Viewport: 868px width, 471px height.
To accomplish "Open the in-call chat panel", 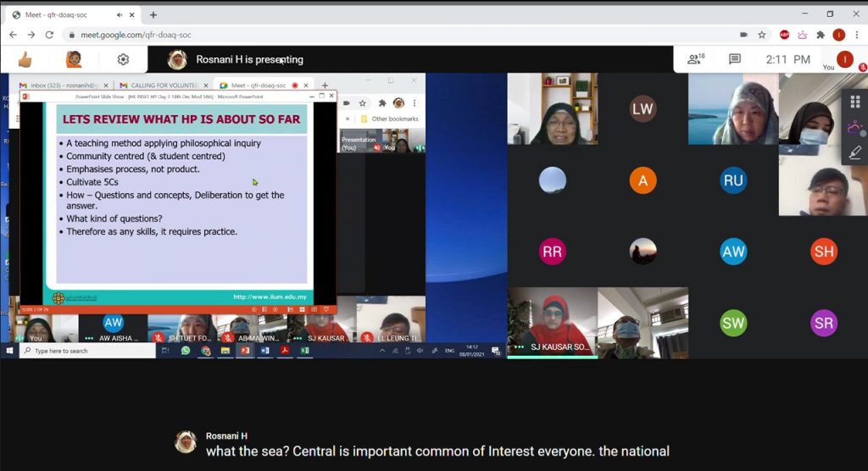I will tap(735, 59).
